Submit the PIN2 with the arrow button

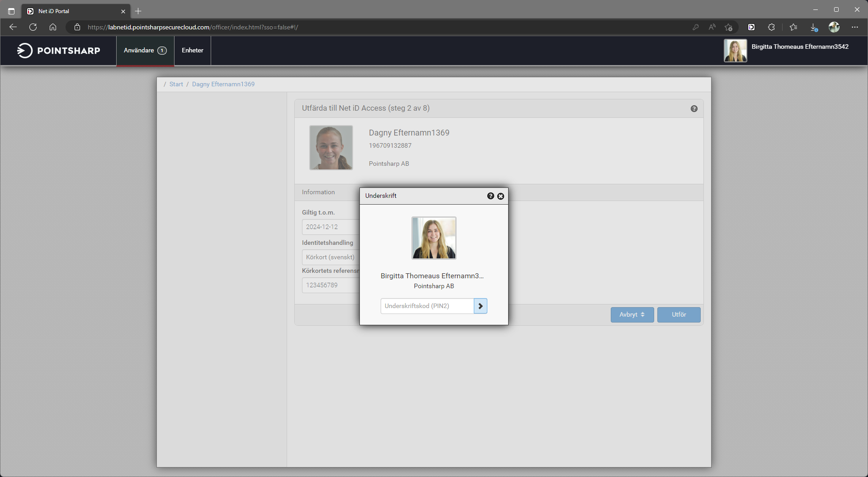(481, 306)
